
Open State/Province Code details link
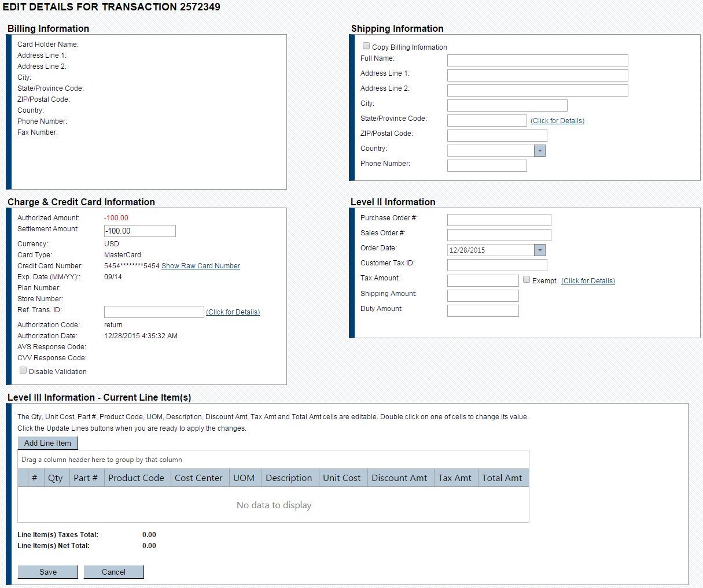(x=557, y=121)
